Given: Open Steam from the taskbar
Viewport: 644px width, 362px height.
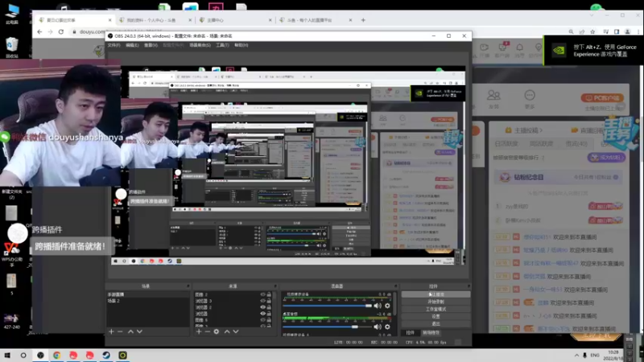Looking at the screenshot, I should click(106, 355).
